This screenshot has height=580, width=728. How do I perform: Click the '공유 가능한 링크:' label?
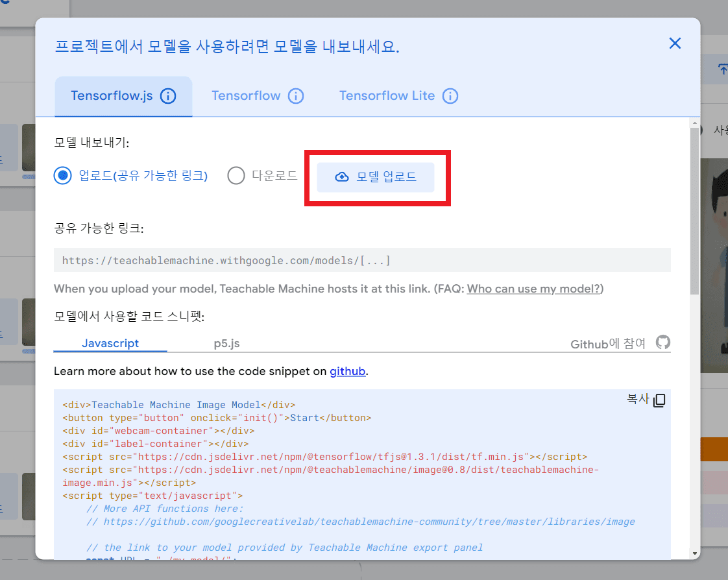pos(99,228)
